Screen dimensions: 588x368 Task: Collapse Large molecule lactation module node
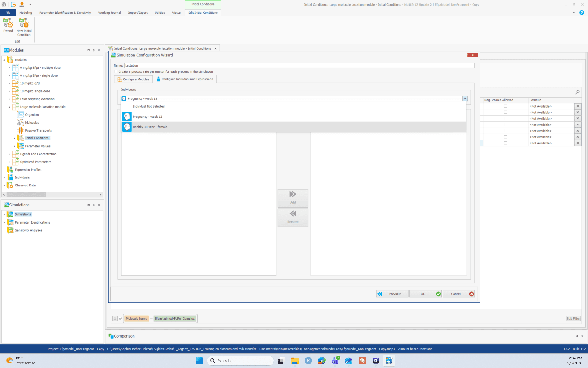[9, 107]
